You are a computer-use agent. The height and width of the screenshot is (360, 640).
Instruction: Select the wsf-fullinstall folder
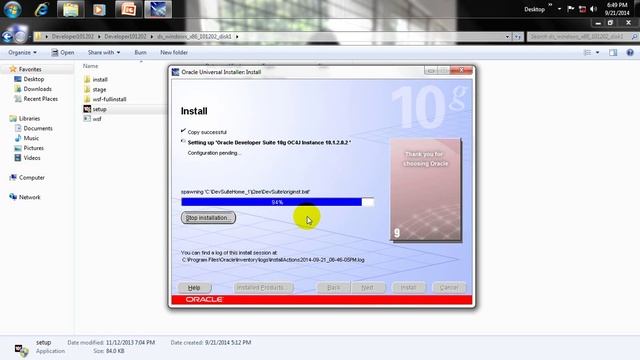(109, 99)
